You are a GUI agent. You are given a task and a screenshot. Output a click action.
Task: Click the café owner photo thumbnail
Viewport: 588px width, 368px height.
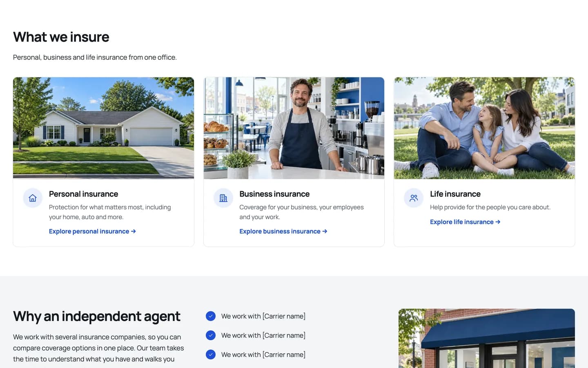(294, 128)
